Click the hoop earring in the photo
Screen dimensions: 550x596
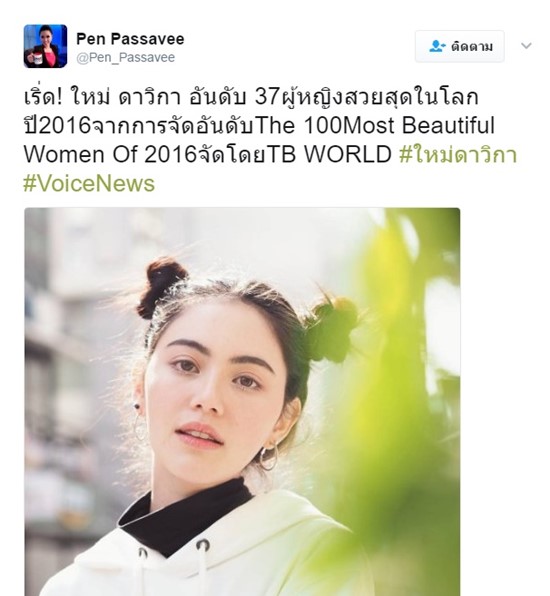pos(269,456)
